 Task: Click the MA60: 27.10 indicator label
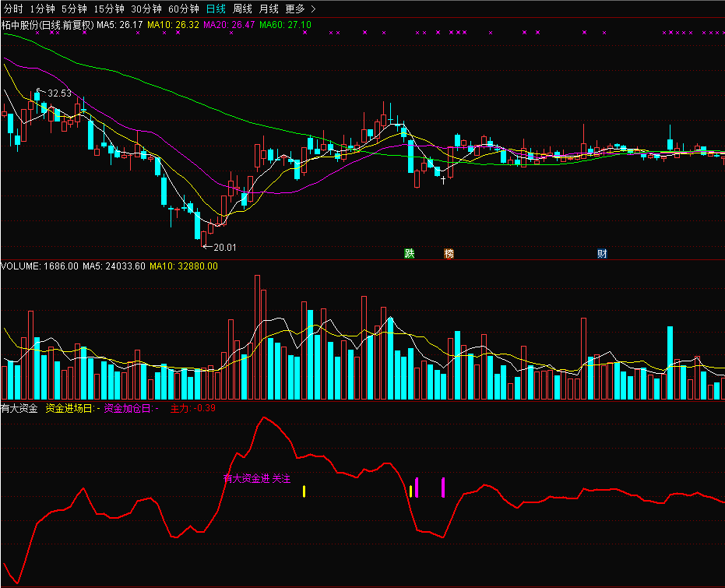pyautogui.click(x=285, y=25)
